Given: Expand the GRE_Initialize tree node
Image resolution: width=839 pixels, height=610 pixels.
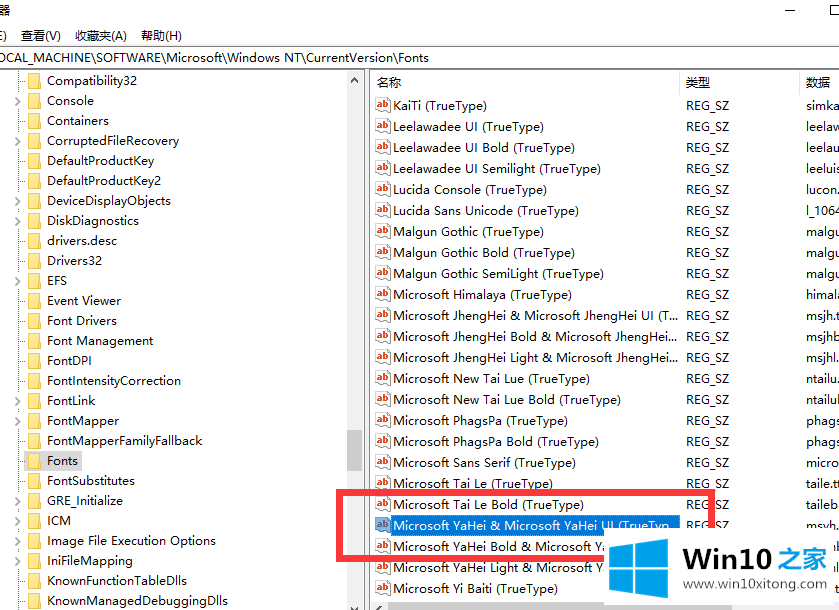Looking at the screenshot, I should click(17, 501).
